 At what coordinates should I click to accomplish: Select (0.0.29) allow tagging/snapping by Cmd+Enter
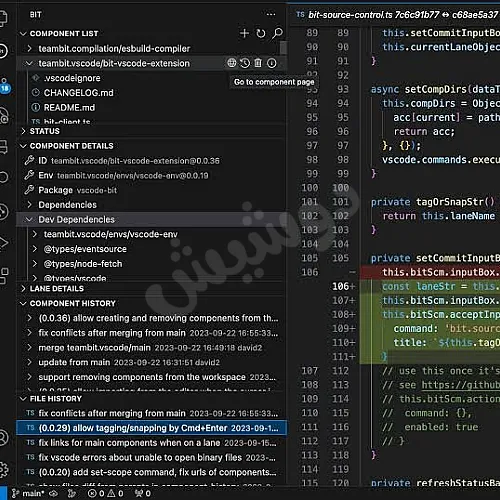(x=151, y=428)
